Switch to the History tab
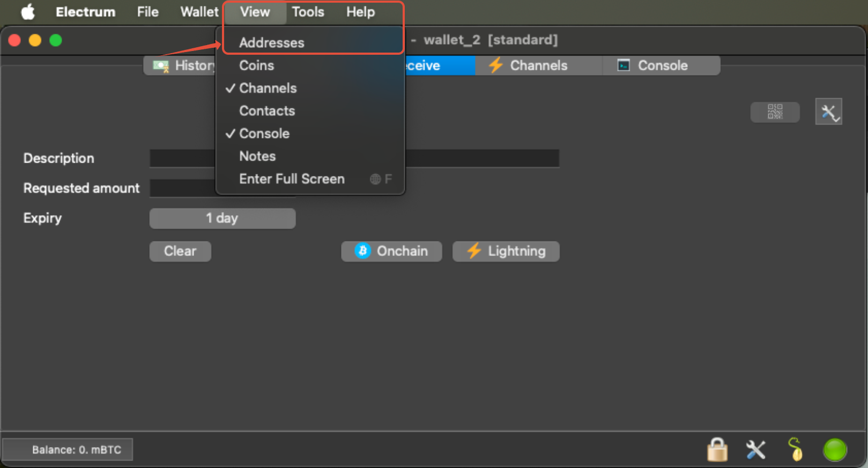The height and width of the screenshot is (468, 868). pos(180,65)
